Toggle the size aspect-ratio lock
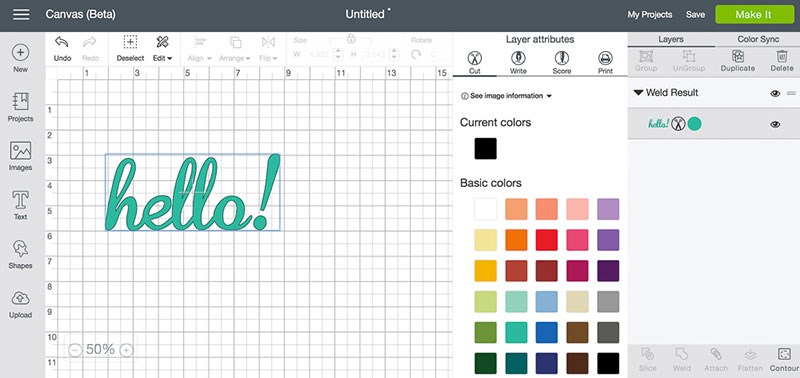Screen dimensions: 800x378 351,38
